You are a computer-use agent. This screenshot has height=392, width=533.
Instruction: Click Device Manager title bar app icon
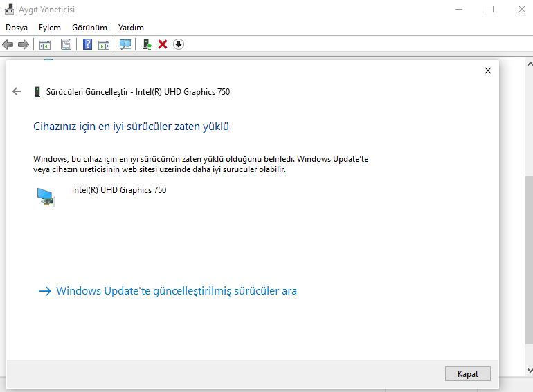[9, 9]
